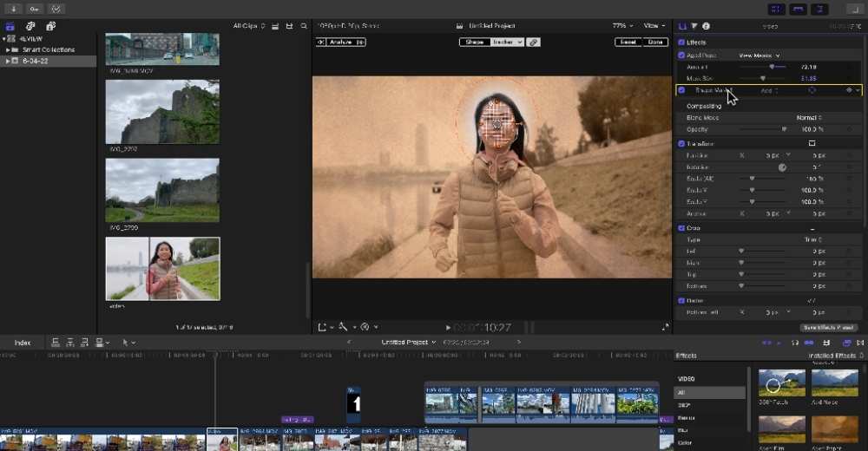The height and width of the screenshot is (451, 868).
Task: Click the fullscreen viewer arrows icon
Action: pos(666,327)
